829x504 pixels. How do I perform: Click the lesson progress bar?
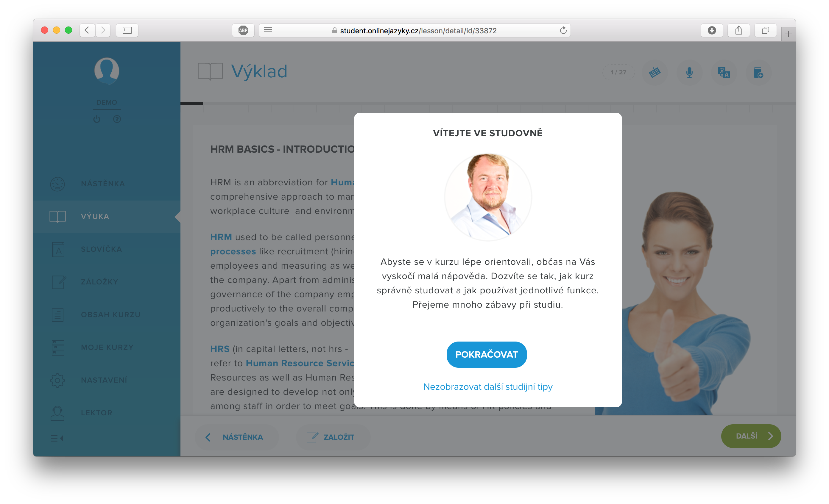coord(488,104)
